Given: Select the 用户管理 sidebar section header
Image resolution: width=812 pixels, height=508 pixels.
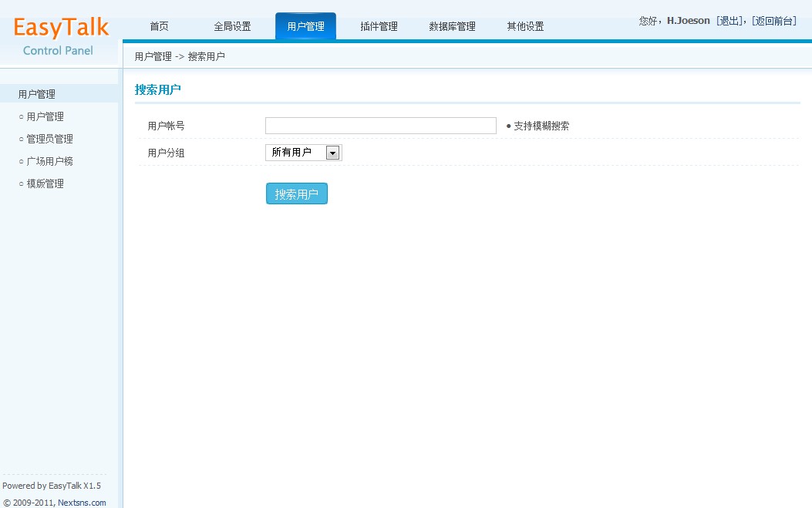Looking at the screenshot, I should point(37,94).
